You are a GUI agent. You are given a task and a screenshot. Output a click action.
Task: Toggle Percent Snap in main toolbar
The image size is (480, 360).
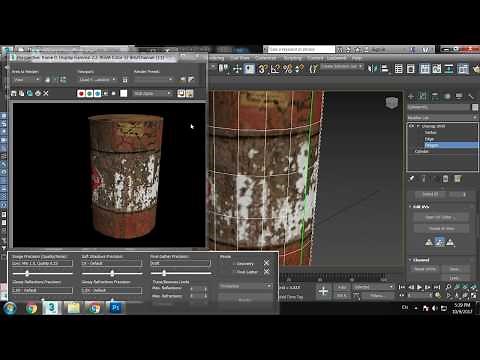click(287, 69)
